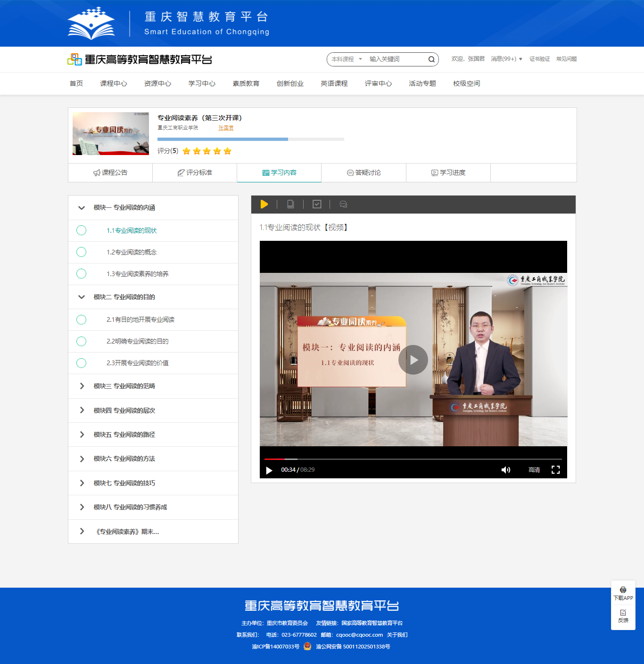Image resolution: width=644 pixels, height=664 pixels.
Task: Select lesson 1.2 completion circle
Action: click(x=82, y=252)
